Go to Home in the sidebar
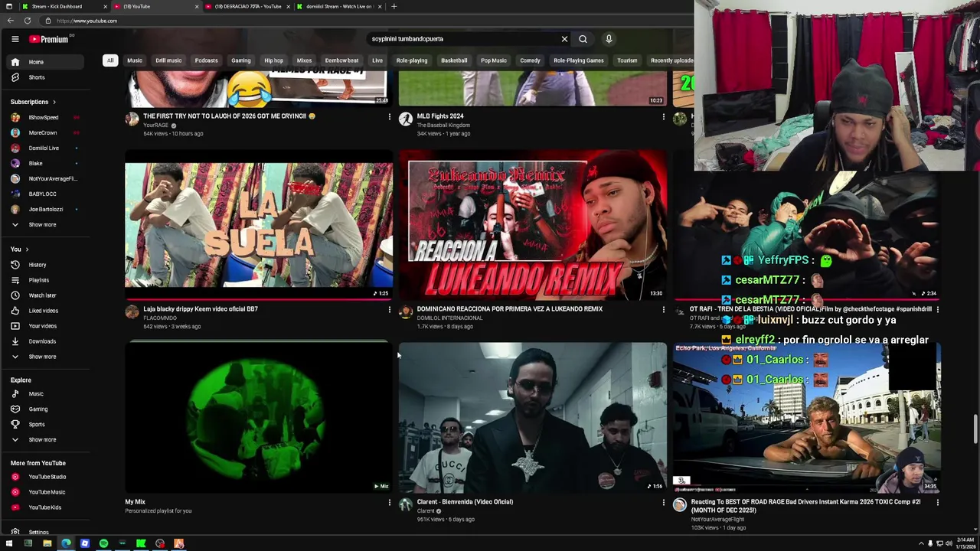The height and width of the screenshot is (551, 980). 46,62
